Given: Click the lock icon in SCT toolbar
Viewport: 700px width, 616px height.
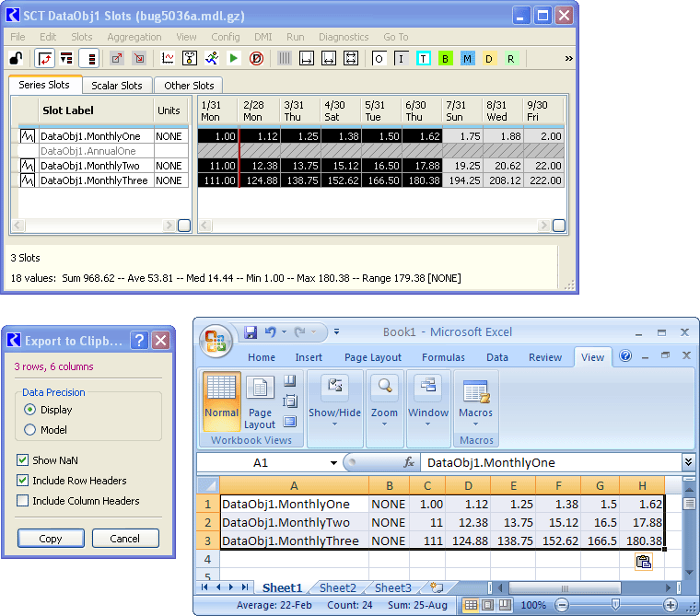Looking at the screenshot, I should coord(17,59).
